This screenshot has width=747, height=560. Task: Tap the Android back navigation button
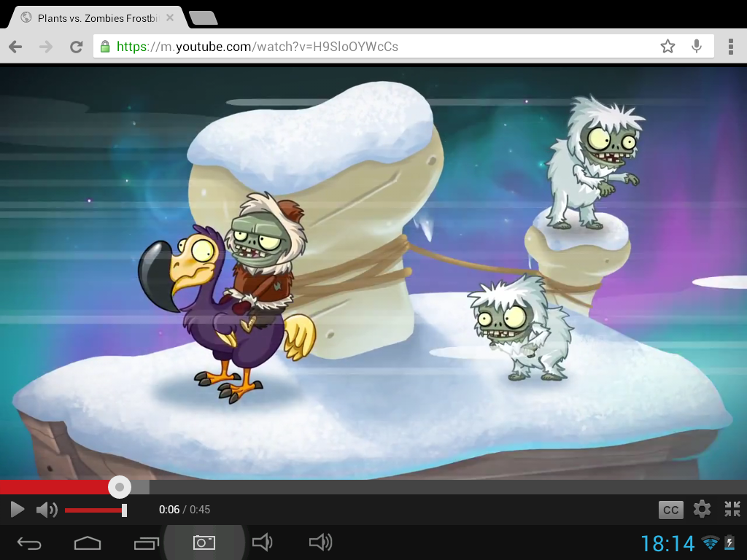tap(29, 542)
